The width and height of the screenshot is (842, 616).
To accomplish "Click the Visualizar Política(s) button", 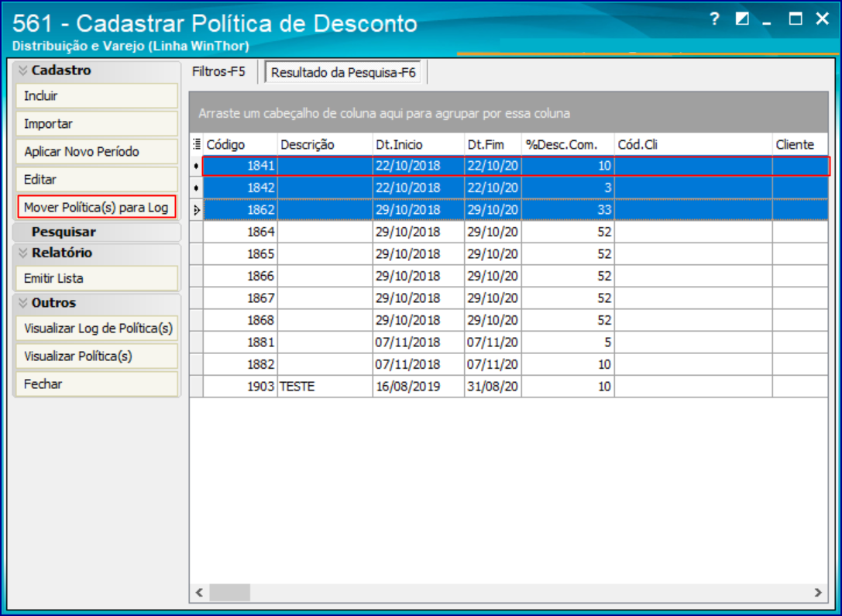I will [x=97, y=356].
